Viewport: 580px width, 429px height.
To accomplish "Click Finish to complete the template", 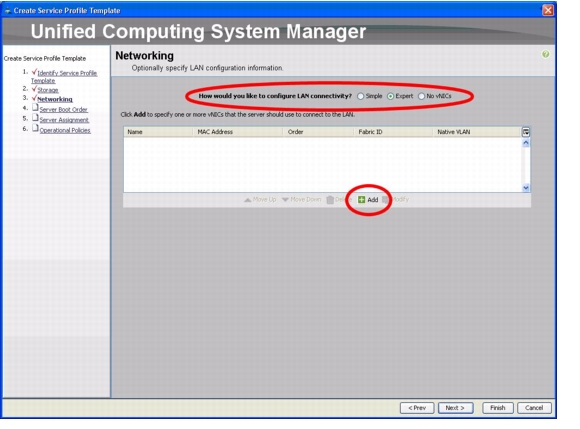I will click(x=498, y=408).
